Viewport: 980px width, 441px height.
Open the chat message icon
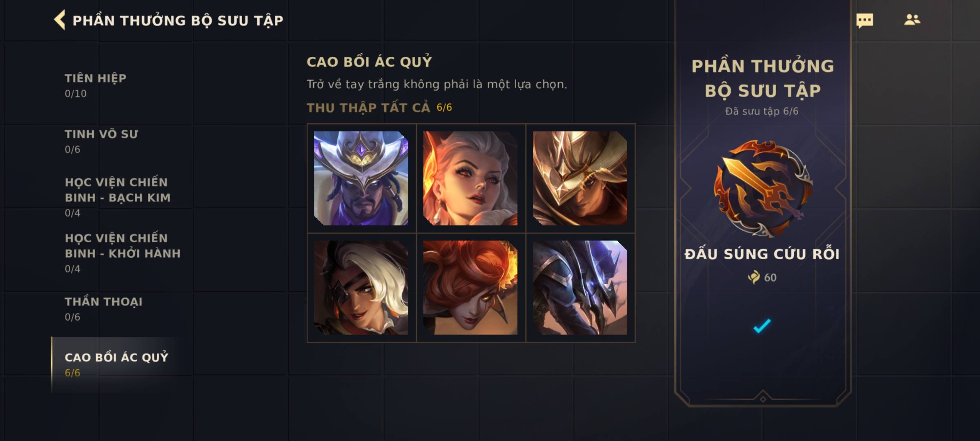pyautogui.click(x=864, y=20)
